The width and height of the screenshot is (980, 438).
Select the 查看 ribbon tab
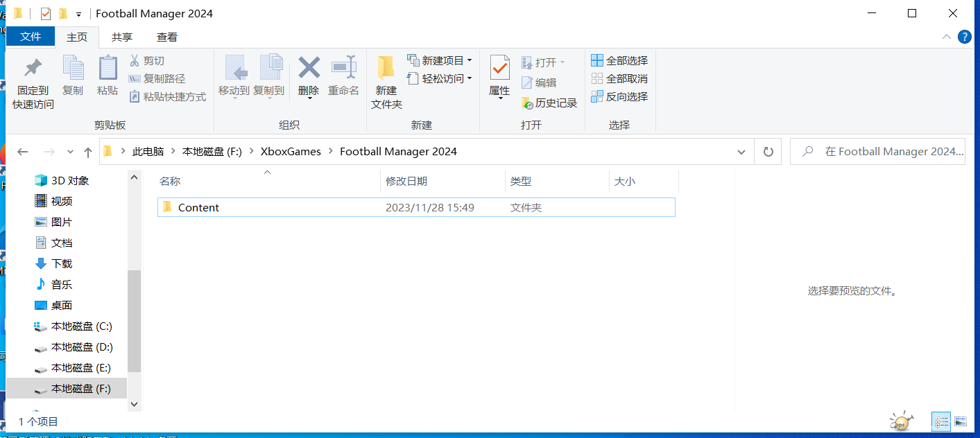pyautogui.click(x=166, y=37)
